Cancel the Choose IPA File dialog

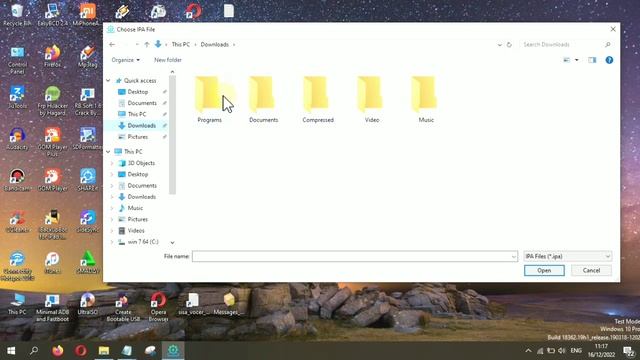click(591, 271)
